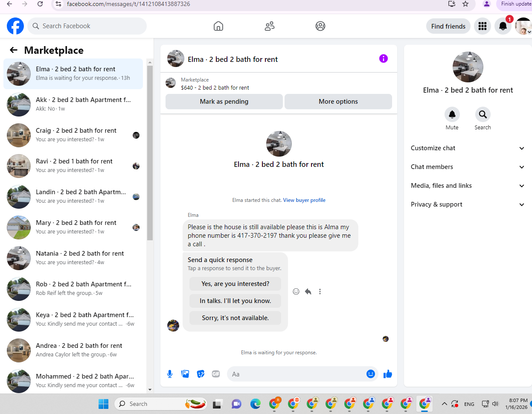532x414 pixels.
Task: Click Mark as pending button
Action: (224, 102)
